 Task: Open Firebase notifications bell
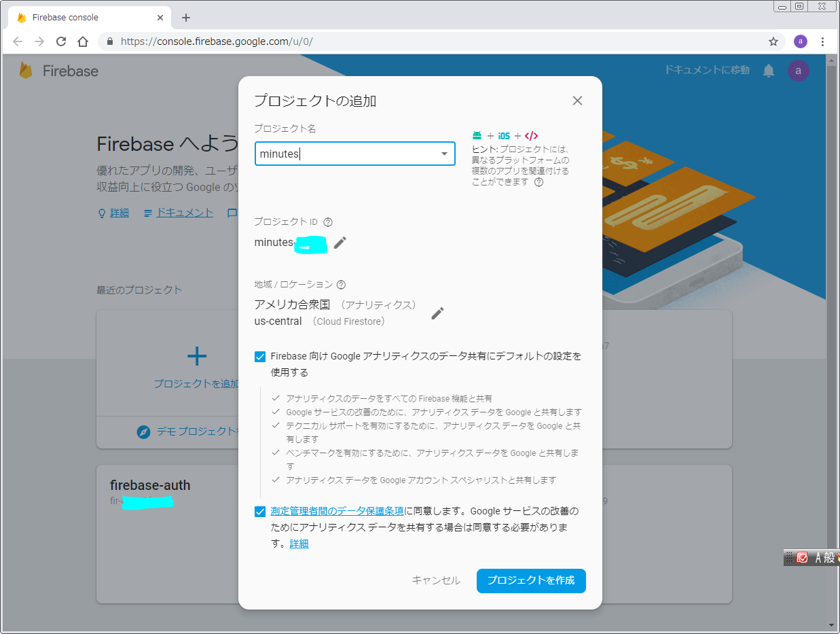[x=769, y=71]
